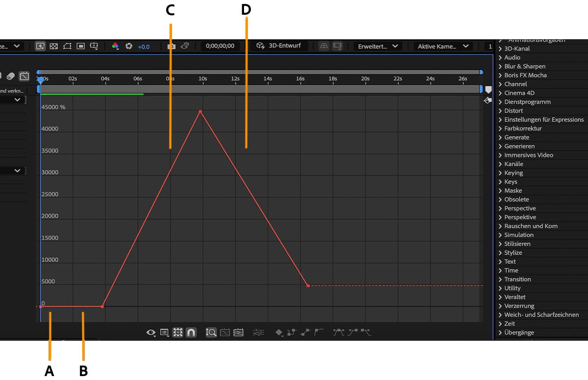Toggle snapping magnet icon
This screenshot has height=380, width=588.
(191, 332)
